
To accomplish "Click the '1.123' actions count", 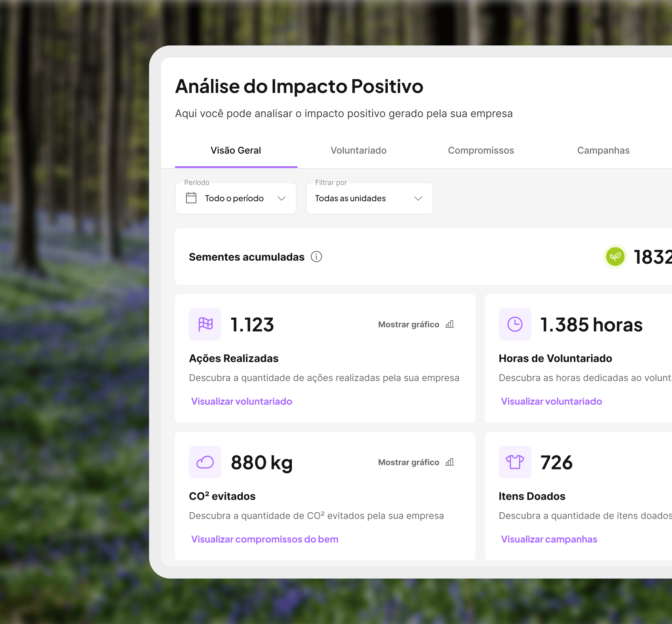I will (x=252, y=325).
